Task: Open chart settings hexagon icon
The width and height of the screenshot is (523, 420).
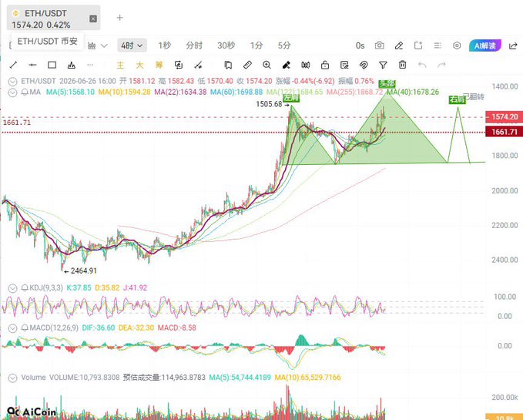Action: tap(457, 45)
